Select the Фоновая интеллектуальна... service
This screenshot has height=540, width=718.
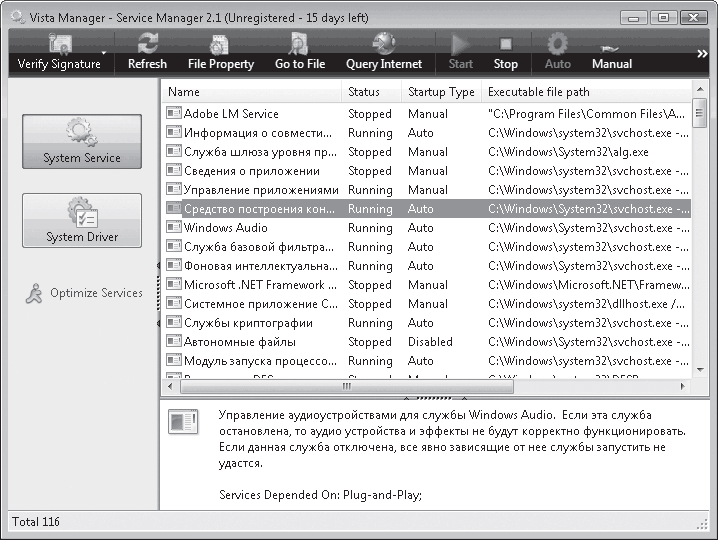pos(426,266)
